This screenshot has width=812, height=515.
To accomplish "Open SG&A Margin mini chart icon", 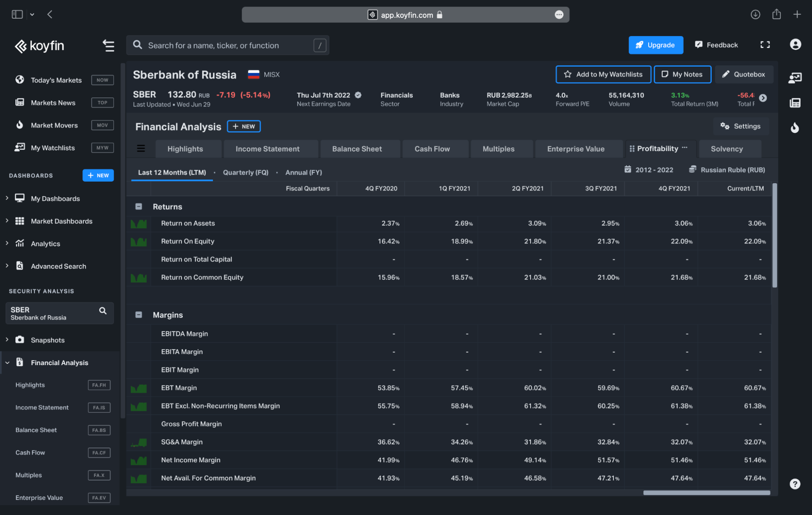I will coord(139,442).
